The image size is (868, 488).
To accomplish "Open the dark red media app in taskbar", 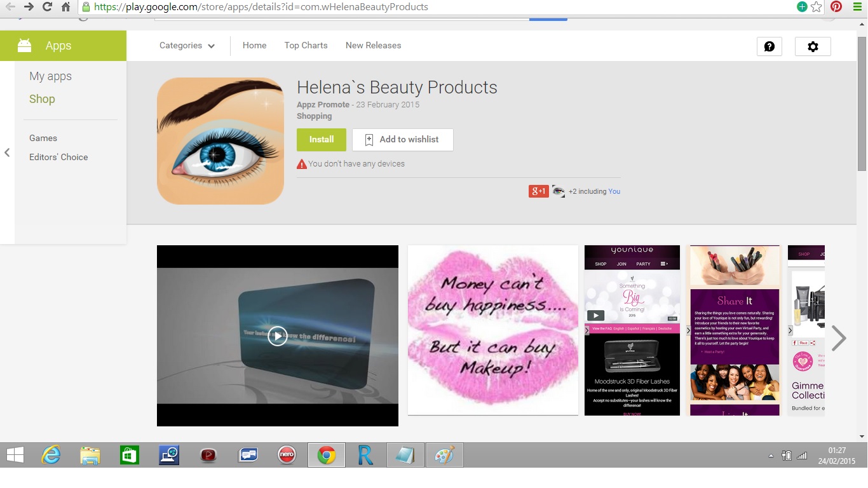I will coord(208,456).
